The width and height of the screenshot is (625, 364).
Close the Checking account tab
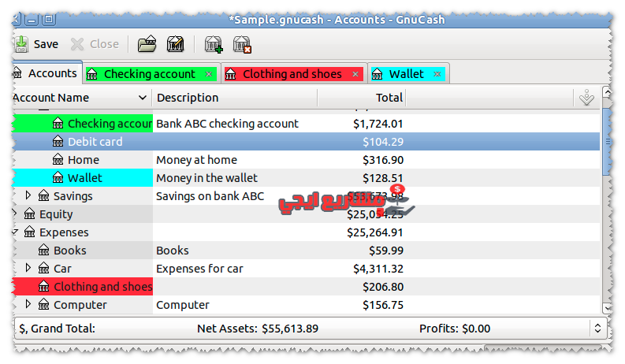209,74
